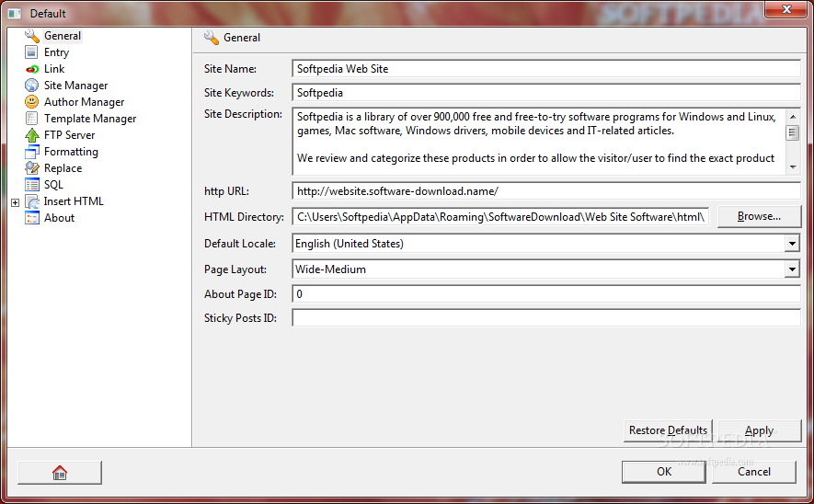Click the Replace pencil icon
The height and width of the screenshot is (504, 814).
(31, 168)
